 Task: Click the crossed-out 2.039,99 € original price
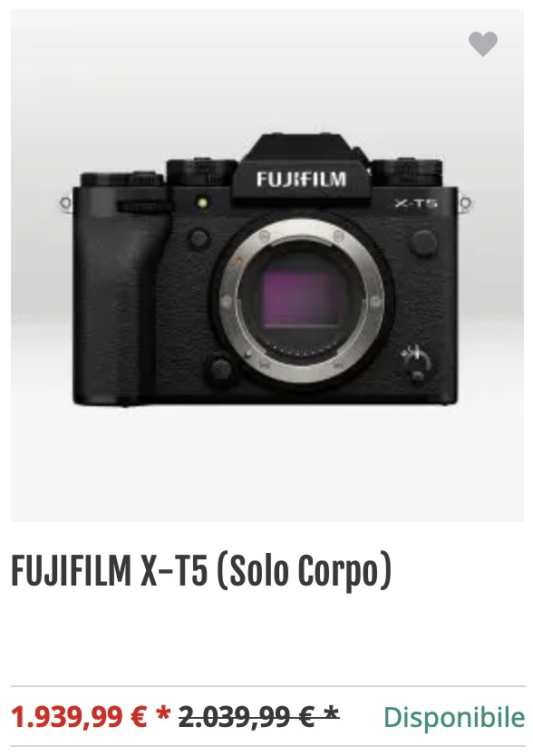click(x=247, y=716)
